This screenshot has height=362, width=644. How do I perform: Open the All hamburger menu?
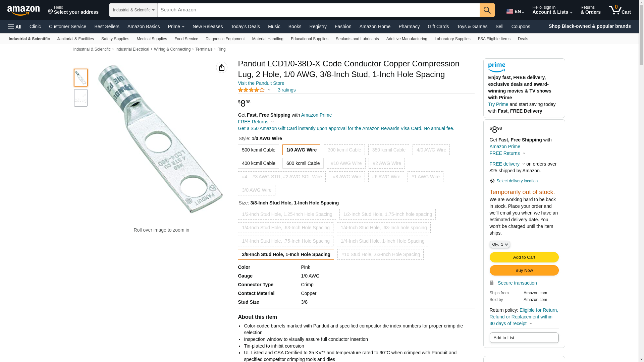point(15,27)
